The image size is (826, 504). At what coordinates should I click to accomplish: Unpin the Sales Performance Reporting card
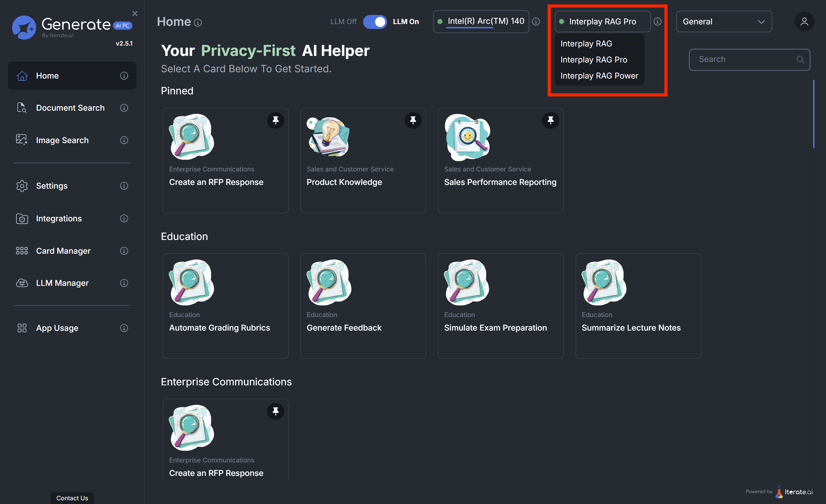pyautogui.click(x=550, y=120)
